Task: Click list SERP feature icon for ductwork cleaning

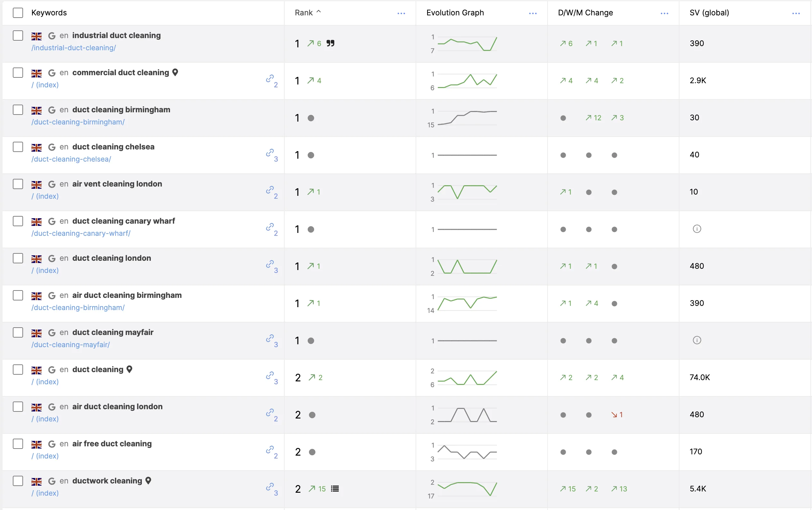Action: (x=335, y=489)
